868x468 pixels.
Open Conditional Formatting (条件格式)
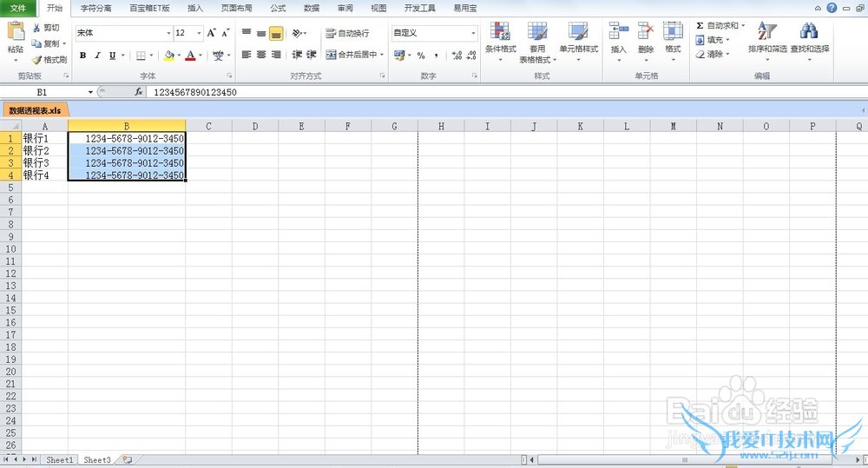(x=501, y=42)
